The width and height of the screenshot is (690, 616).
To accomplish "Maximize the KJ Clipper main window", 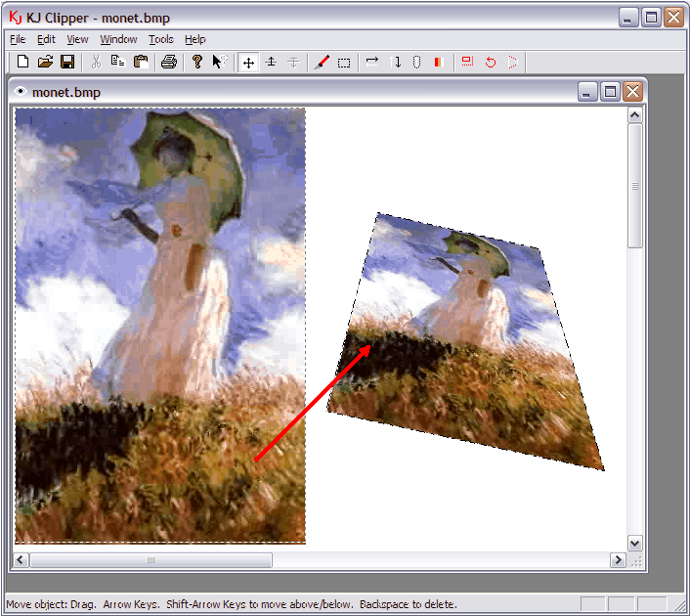I will (x=651, y=18).
